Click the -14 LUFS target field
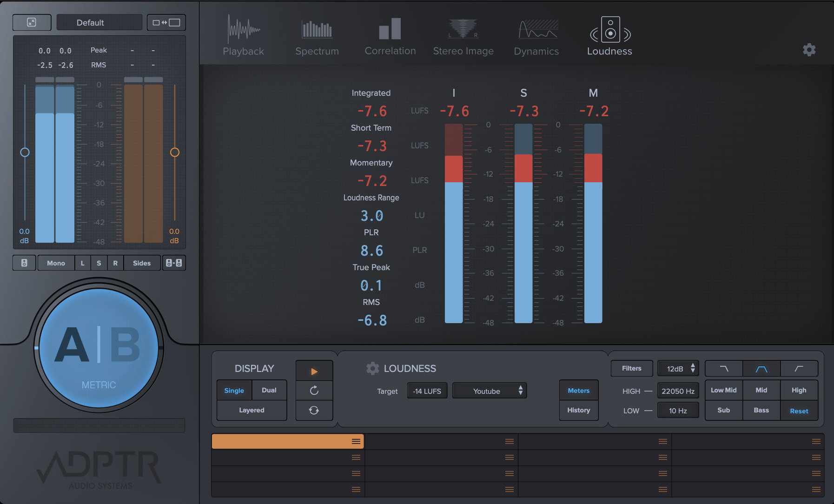834x504 pixels. tap(427, 391)
